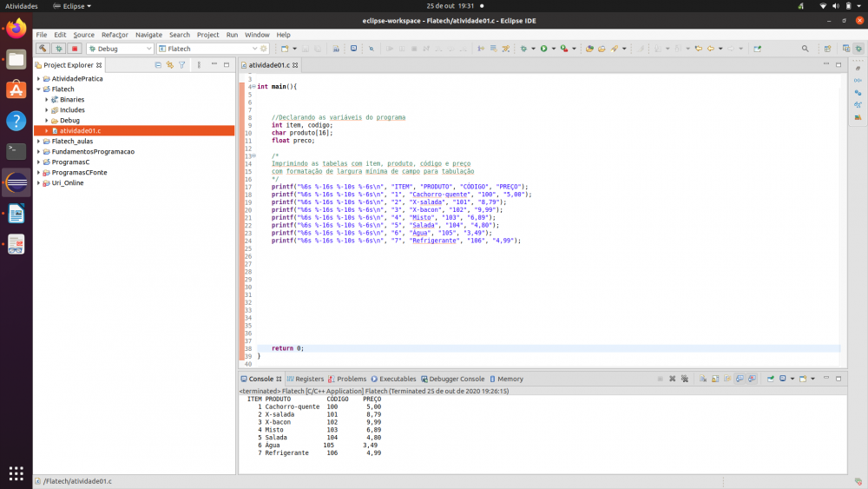Screen dimensions: 868x489
Task: Open the Flatech launch configuration dropdown
Action: 254,49
